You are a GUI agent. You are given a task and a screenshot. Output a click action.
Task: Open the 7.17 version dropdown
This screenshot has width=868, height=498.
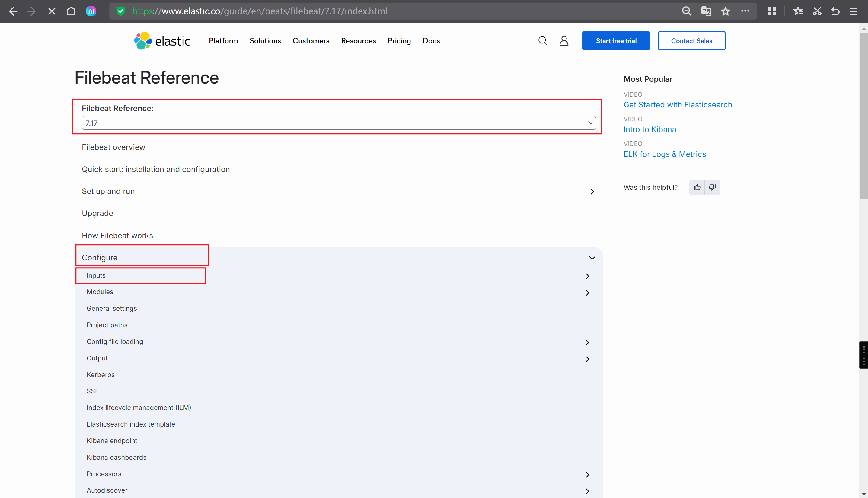338,123
